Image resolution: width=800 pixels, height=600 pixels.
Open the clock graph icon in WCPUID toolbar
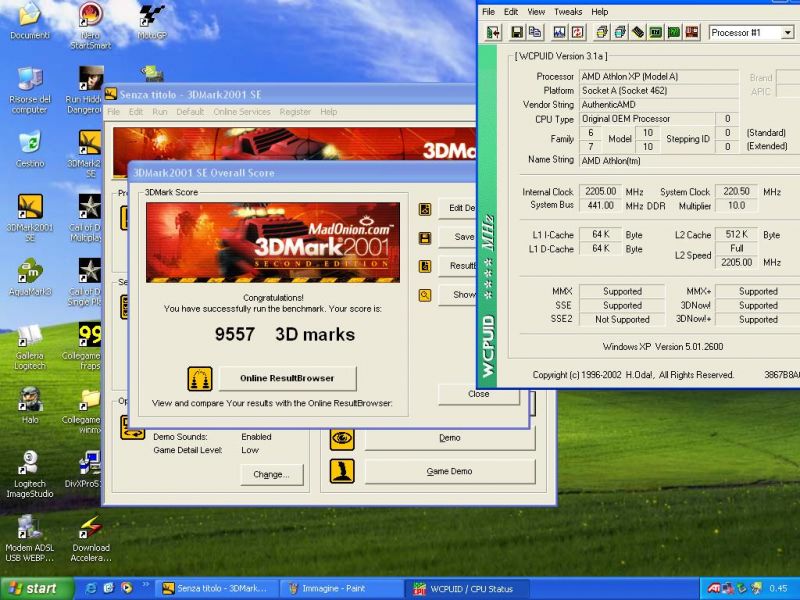pyautogui.click(x=560, y=33)
